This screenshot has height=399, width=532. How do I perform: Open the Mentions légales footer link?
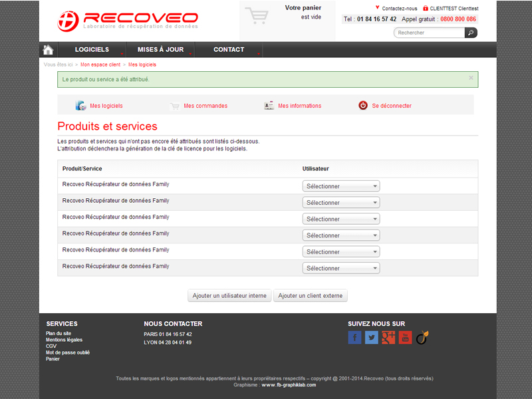(64, 340)
